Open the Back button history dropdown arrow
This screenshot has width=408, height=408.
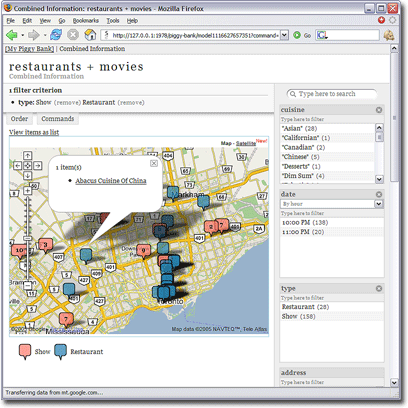coord(22,35)
